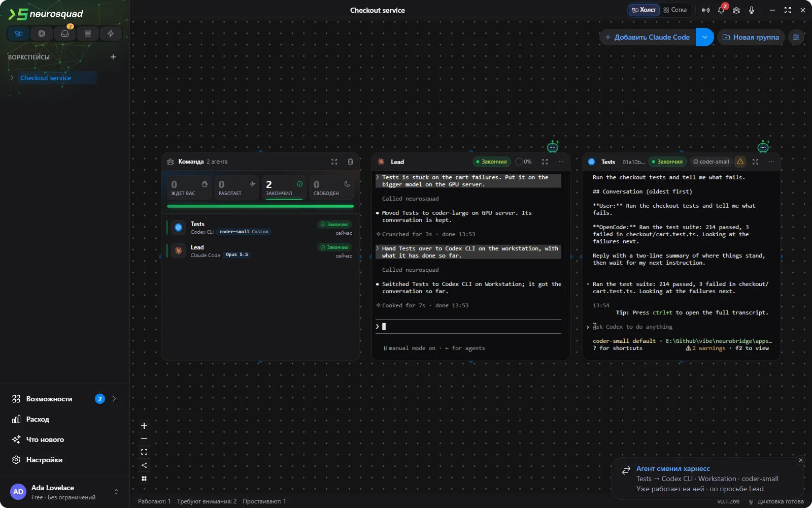Maximize the Команда group card

(334, 162)
